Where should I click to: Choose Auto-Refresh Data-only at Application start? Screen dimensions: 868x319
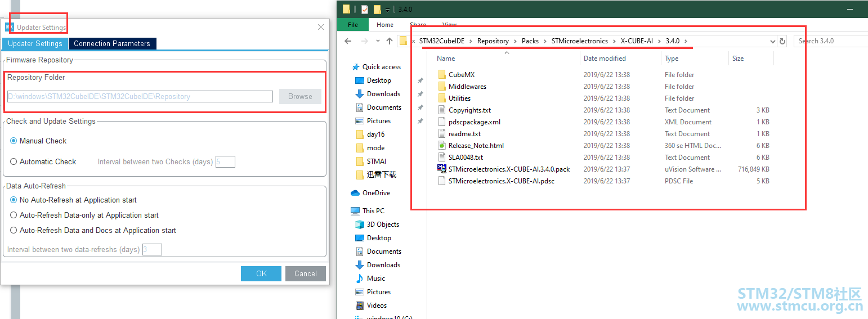pos(14,215)
